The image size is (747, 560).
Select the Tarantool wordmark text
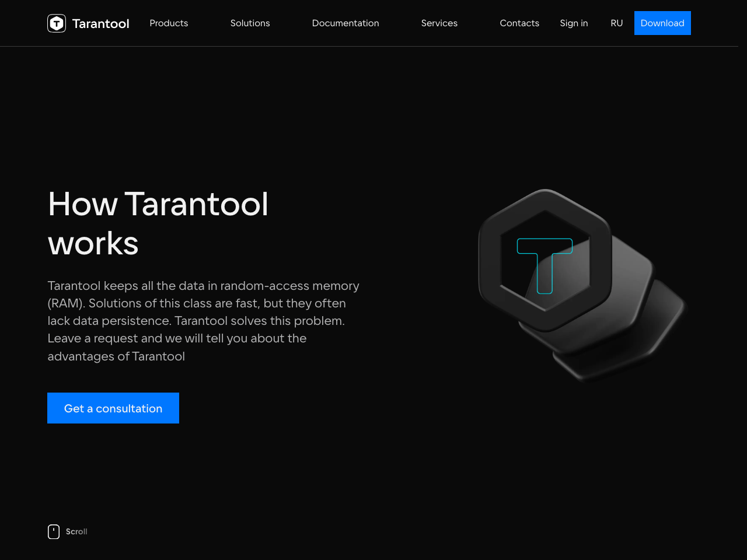click(x=100, y=23)
